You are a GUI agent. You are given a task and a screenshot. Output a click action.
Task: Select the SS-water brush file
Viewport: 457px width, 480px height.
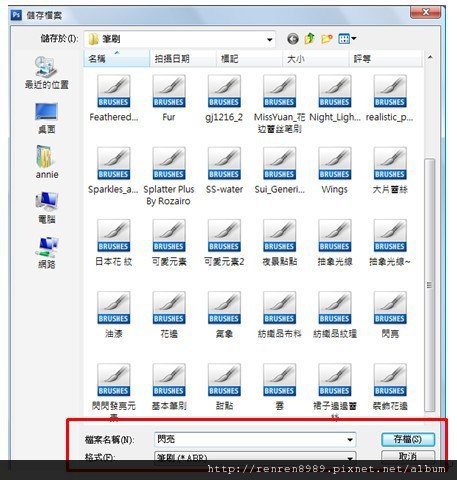pos(224,171)
